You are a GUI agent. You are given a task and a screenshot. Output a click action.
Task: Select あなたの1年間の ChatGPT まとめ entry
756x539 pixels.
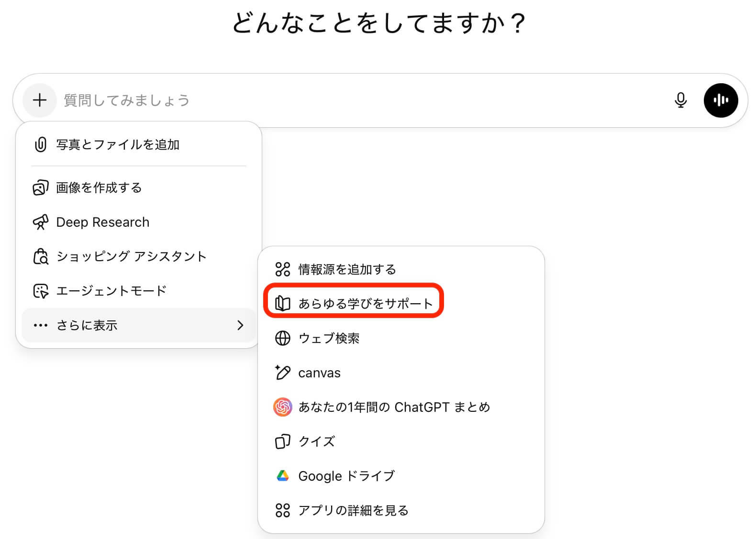pyautogui.click(x=394, y=407)
